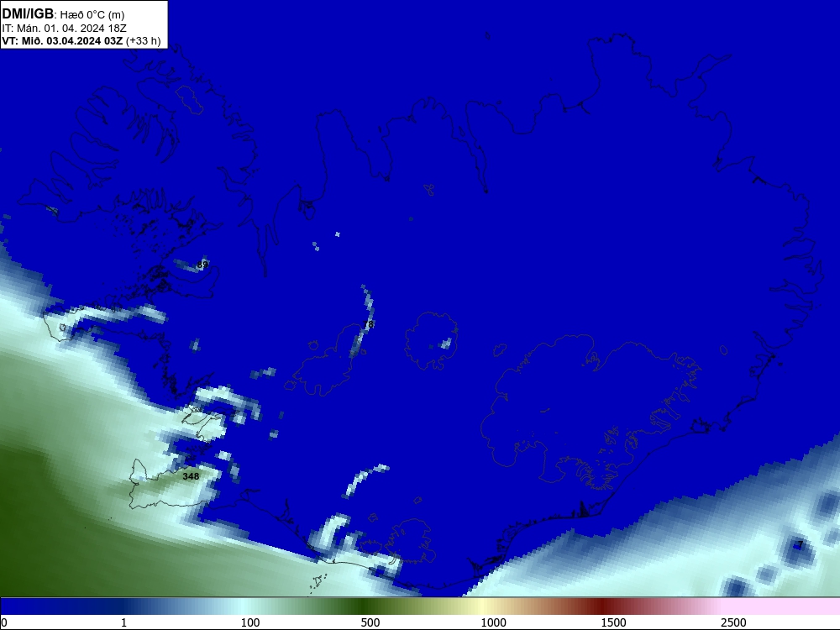
Task: Click the map value label 348
Action: tap(191, 476)
